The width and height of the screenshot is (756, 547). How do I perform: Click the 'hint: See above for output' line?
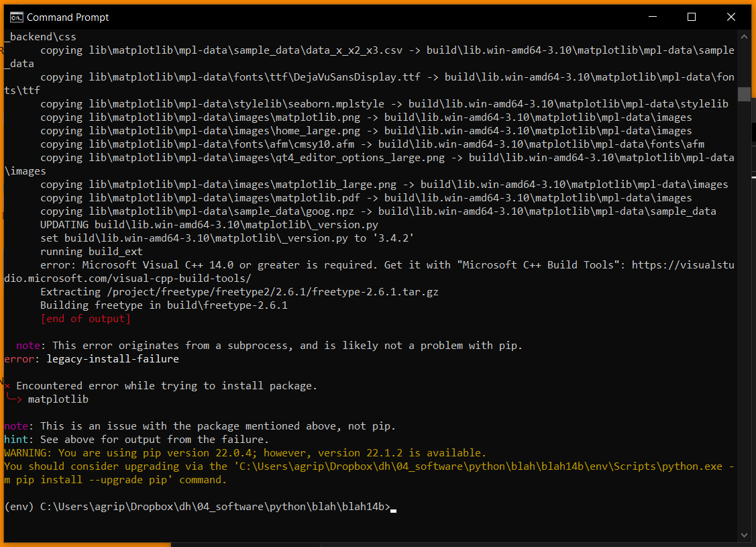pyautogui.click(x=136, y=440)
